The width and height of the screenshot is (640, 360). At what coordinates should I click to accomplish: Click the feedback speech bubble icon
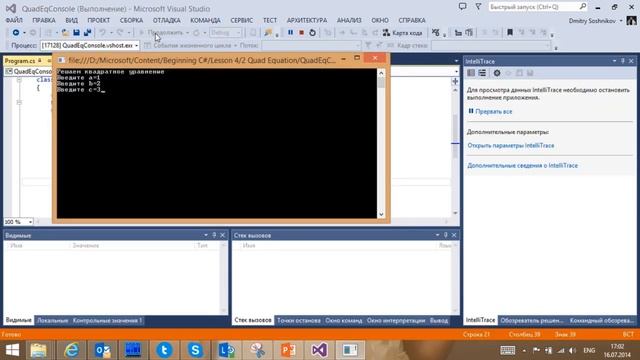(462, 7)
